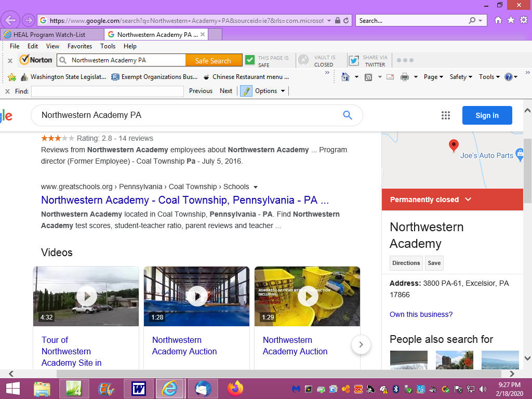Viewport: 532px width, 399px height.
Task: Refresh the page with the reload icon
Action: [346, 20]
